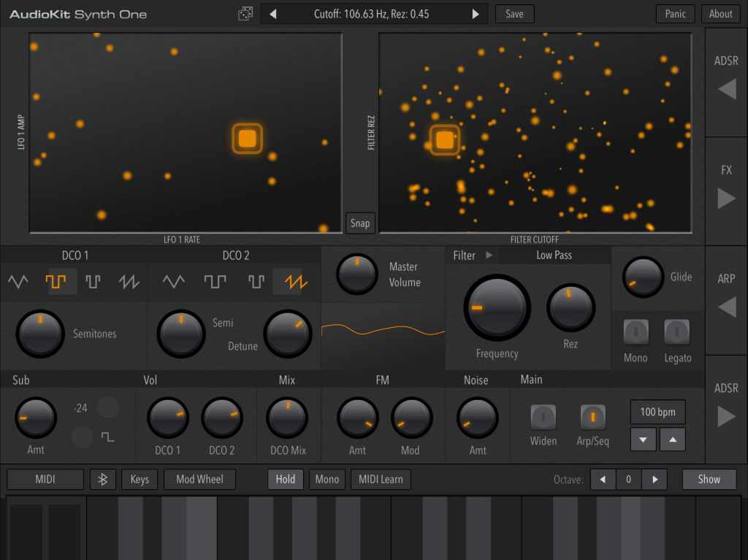Toggle the Mono switch under Glide

coord(636,333)
